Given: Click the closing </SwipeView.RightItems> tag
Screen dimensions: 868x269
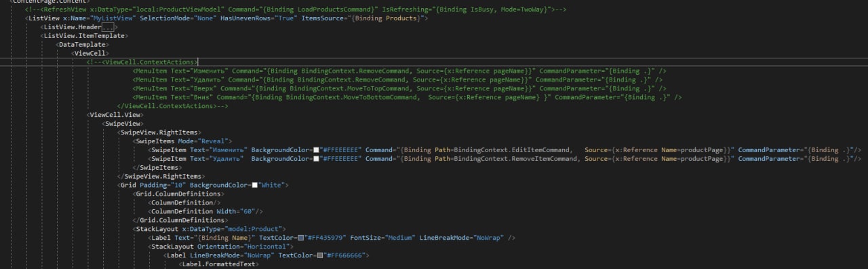Looking at the screenshot, I should [161, 176].
